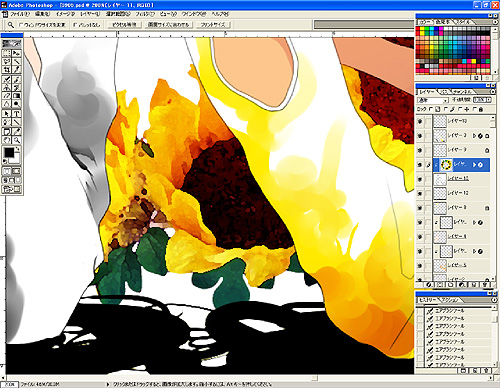Select the Rectangular Marquee tool

7,53
